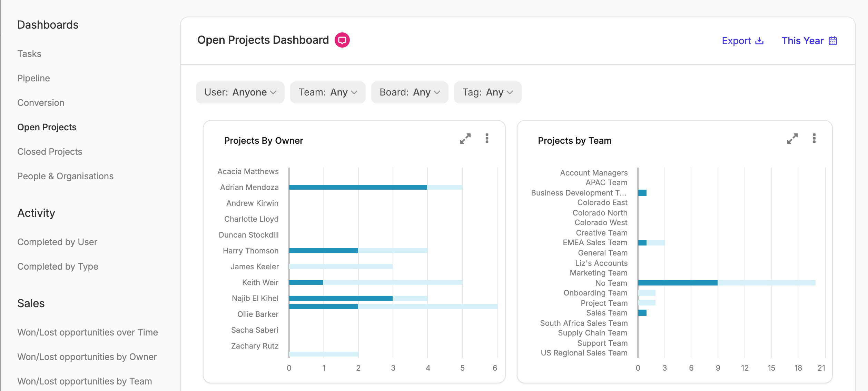Open the Team: Any filter dropdown
Screen dimensions: 868x391
tap(328, 92)
